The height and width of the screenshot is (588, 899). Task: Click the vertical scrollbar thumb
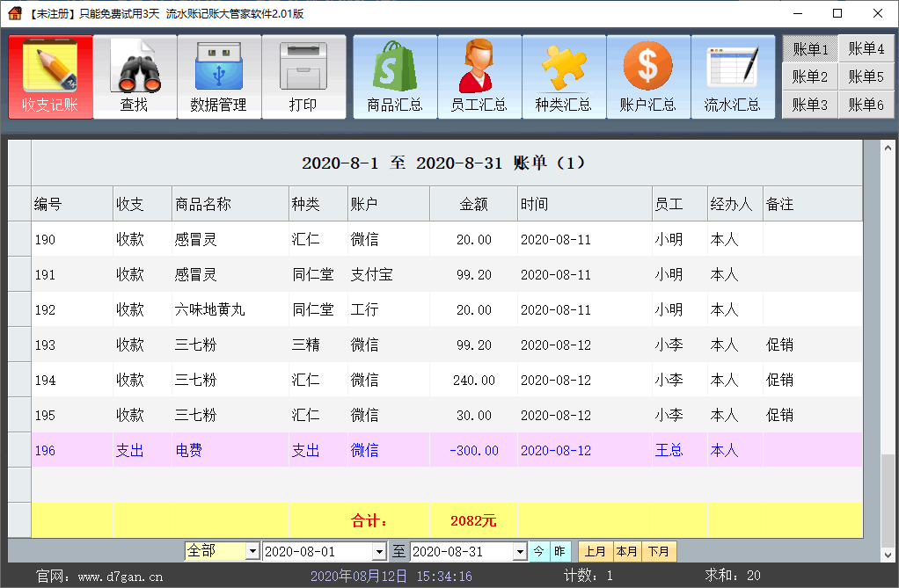(x=888, y=500)
